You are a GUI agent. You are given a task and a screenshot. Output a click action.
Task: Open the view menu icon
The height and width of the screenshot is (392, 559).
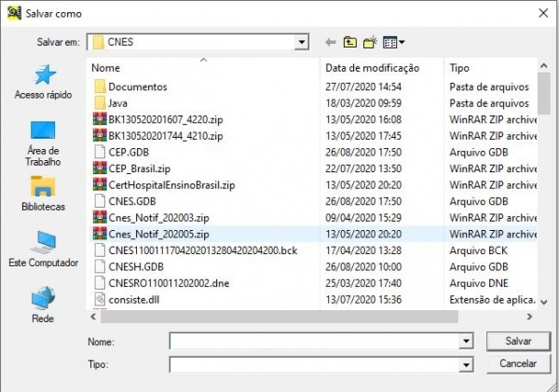tap(394, 42)
